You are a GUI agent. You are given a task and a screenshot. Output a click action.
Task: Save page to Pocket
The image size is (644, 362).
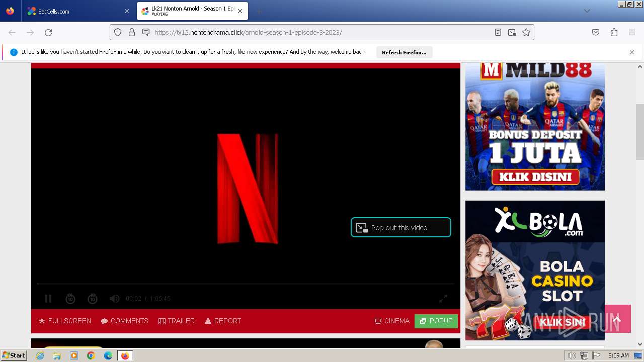[596, 32]
